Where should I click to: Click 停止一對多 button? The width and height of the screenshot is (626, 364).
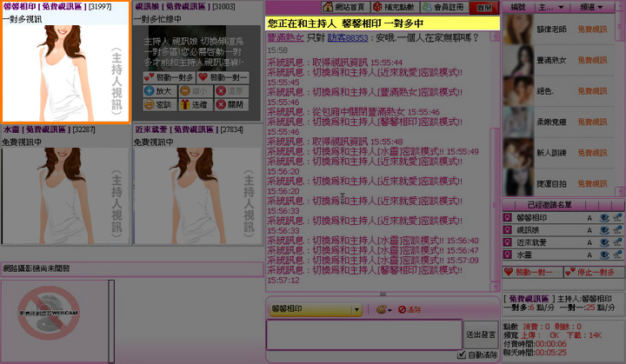(x=593, y=272)
